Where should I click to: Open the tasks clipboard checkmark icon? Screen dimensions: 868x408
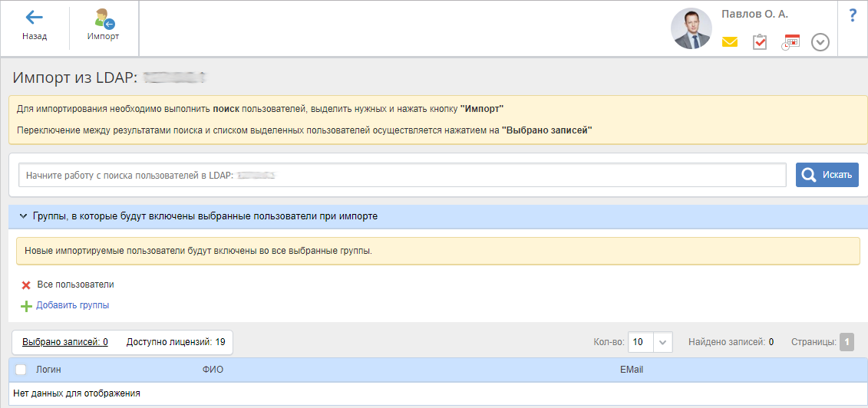coord(760,42)
